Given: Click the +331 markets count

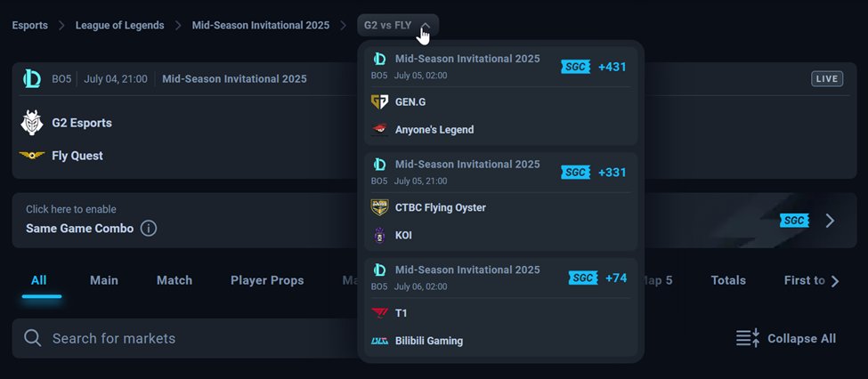Looking at the screenshot, I should [612, 172].
